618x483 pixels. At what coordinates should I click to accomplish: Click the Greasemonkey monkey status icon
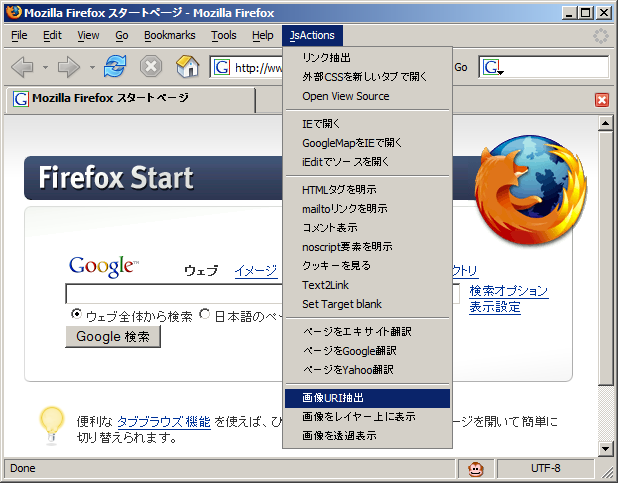pos(476,469)
